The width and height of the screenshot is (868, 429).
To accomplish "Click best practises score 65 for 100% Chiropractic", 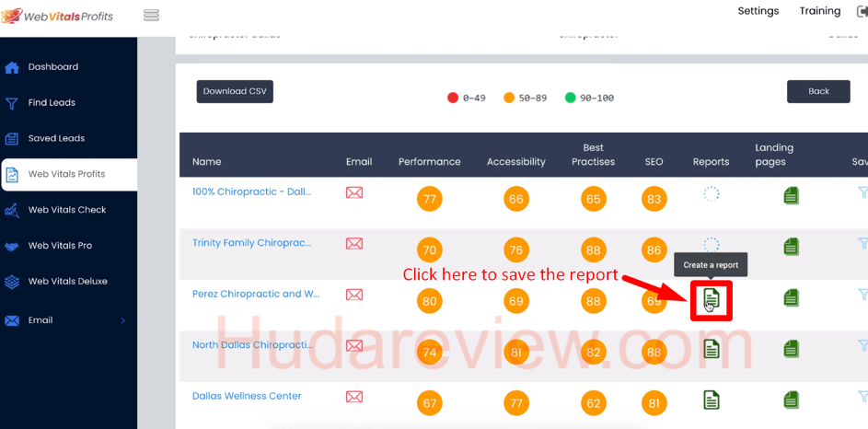I will (x=594, y=199).
